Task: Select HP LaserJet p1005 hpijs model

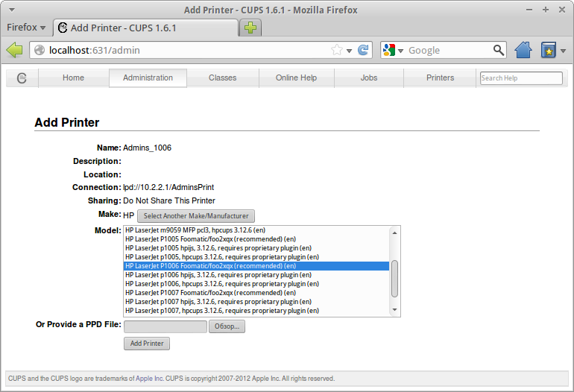Action: [x=256, y=248]
